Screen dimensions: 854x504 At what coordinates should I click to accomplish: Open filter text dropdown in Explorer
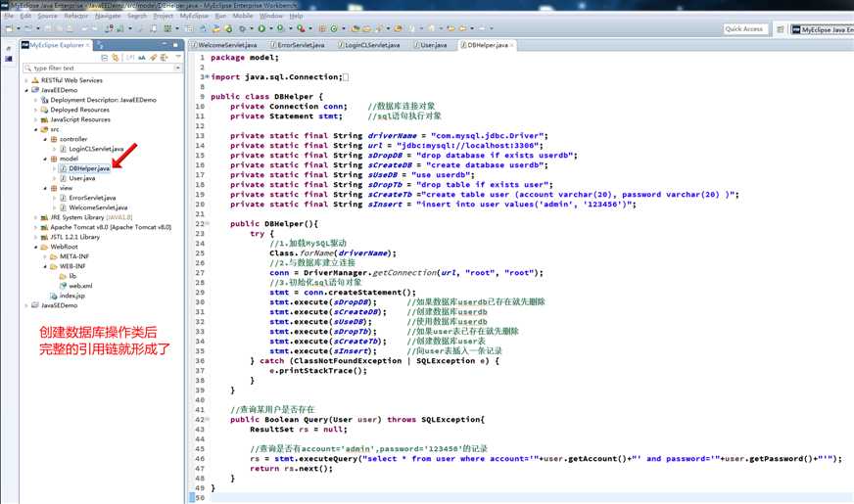tap(177, 69)
